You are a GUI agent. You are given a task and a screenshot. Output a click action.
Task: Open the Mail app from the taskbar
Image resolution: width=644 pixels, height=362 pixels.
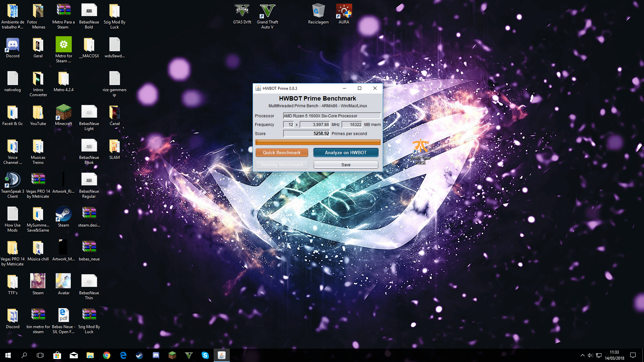click(x=74, y=355)
